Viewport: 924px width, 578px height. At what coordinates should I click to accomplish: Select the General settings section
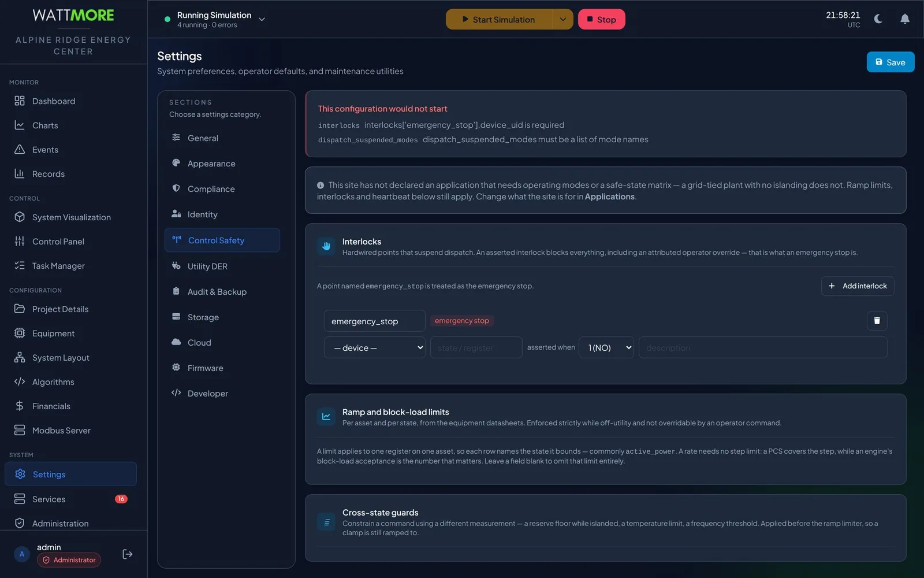(x=222, y=138)
